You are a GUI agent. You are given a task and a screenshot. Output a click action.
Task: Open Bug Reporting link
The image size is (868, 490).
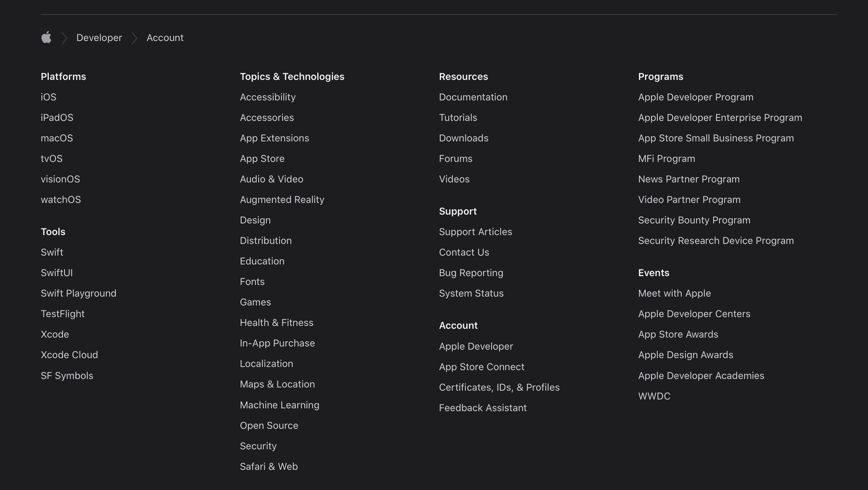pyautogui.click(x=471, y=273)
